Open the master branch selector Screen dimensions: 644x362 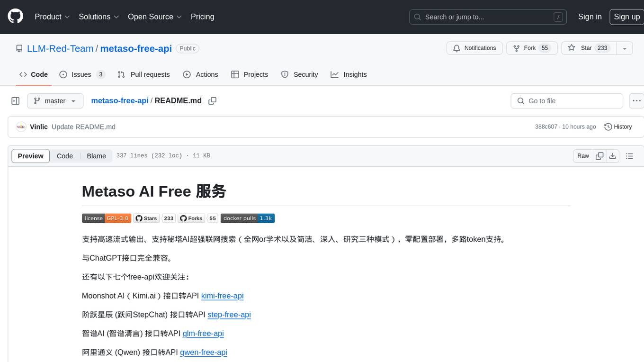pos(55,101)
